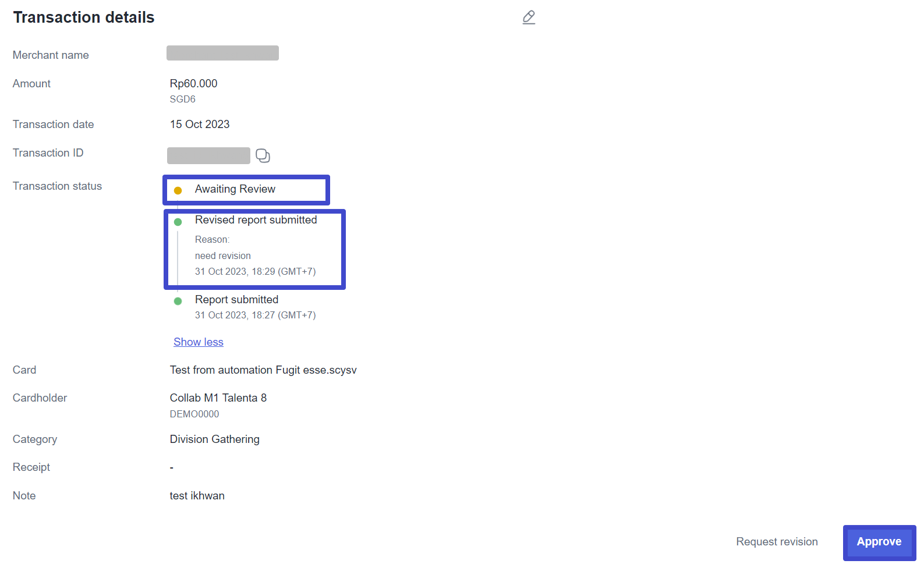
Task: Copy the Transaction ID with copy icon
Action: 263,155
